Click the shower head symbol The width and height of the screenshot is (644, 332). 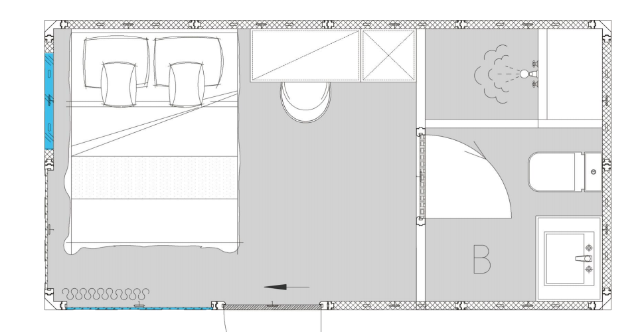coord(524,74)
